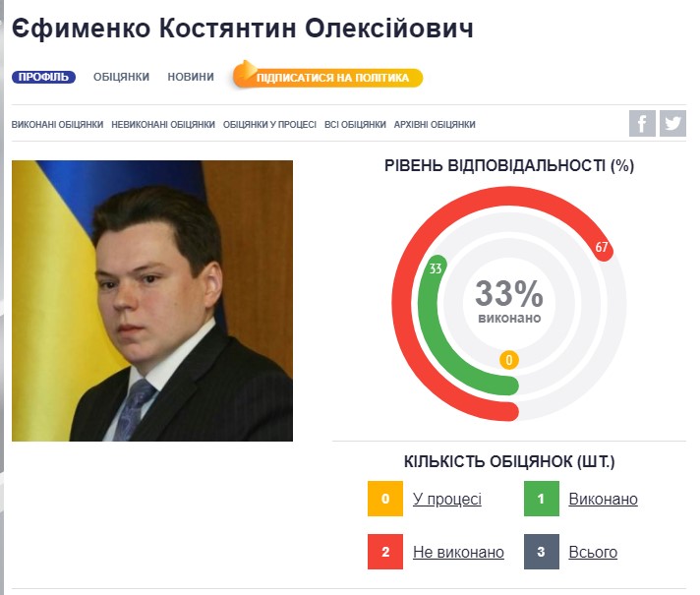Open the Обіцянки tab
Viewport: 700px width, 595px height.
point(121,77)
